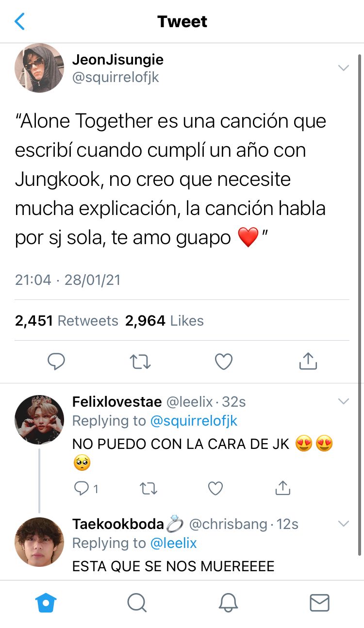Expand options chevron on Taekookboda's reply
The width and height of the screenshot is (364, 628).
tap(344, 524)
